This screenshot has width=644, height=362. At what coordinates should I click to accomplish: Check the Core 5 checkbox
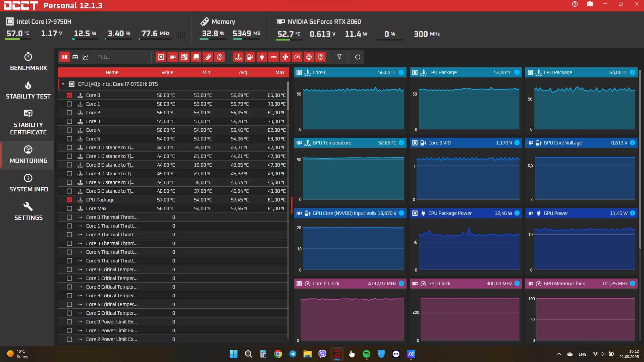69,139
